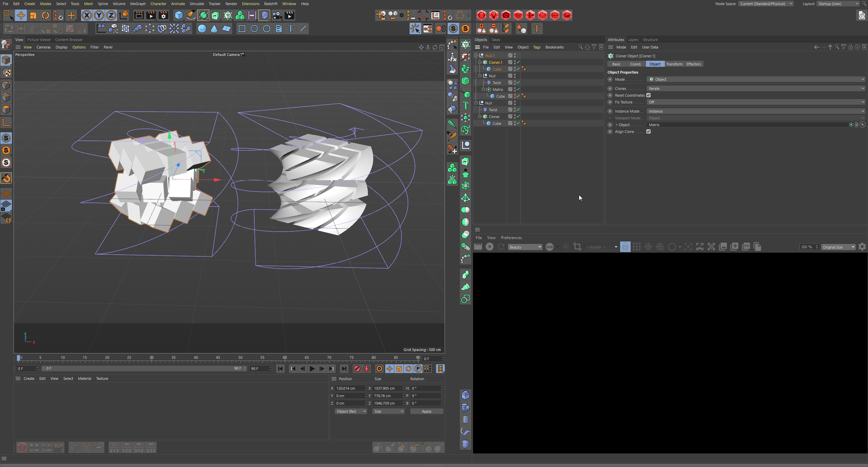
Task: Disable Matrix object via green checkmark
Action: click(x=518, y=90)
